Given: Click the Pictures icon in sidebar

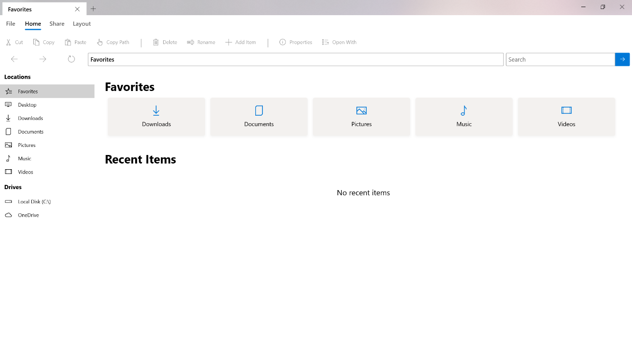Looking at the screenshot, I should pos(9,145).
